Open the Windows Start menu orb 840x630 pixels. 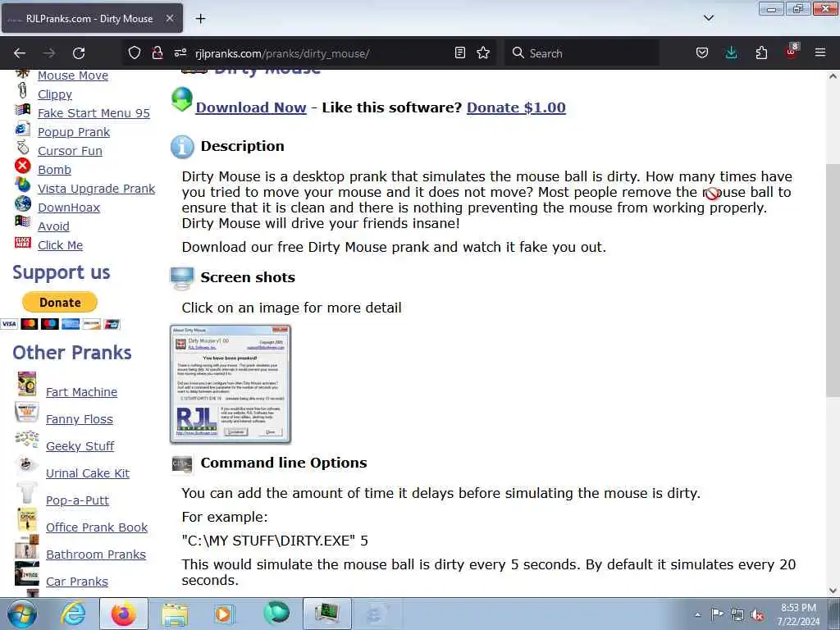pos(22,614)
